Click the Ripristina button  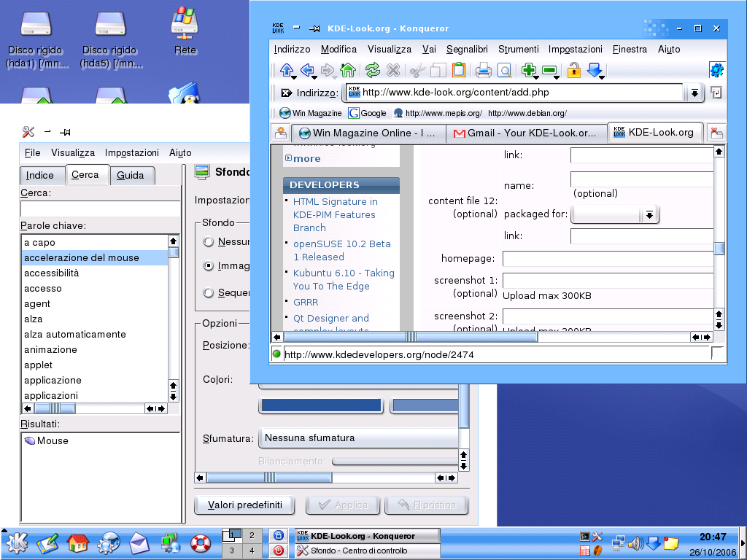point(426,505)
